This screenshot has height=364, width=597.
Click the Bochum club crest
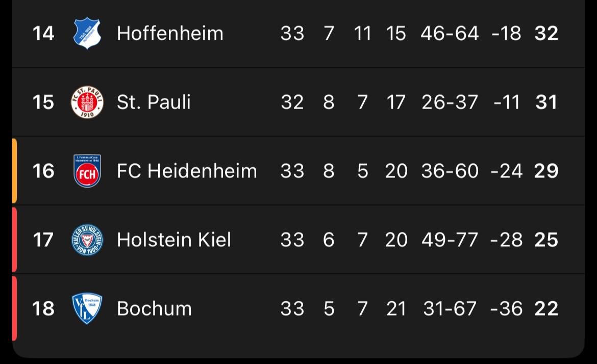coord(87,308)
